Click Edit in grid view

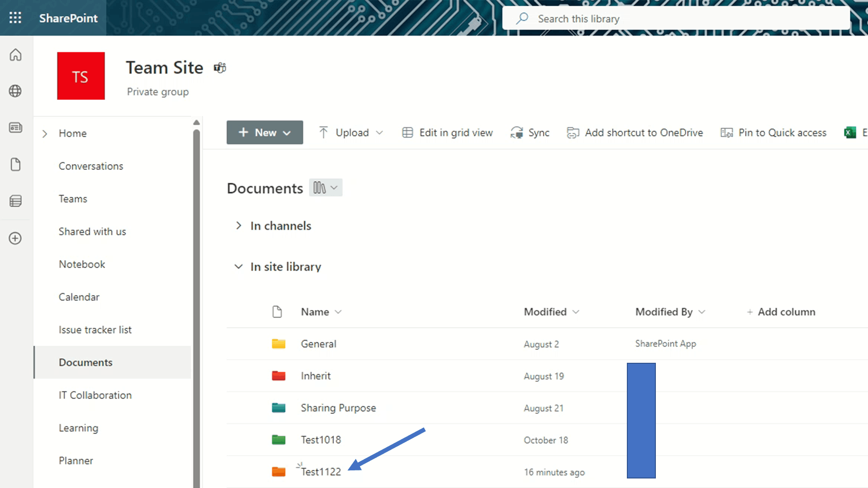tap(448, 132)
